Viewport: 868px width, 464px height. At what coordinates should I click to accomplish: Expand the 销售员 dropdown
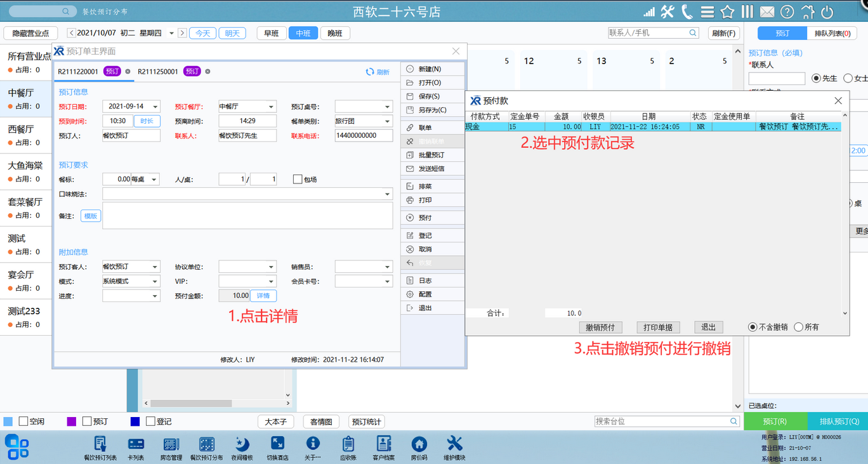(x=387, y=267)
